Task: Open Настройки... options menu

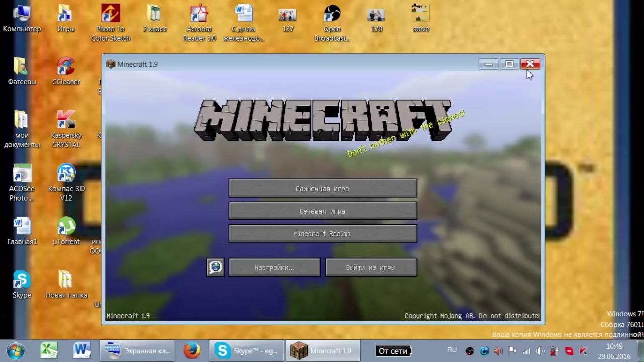Action: (x=275, y=267)
